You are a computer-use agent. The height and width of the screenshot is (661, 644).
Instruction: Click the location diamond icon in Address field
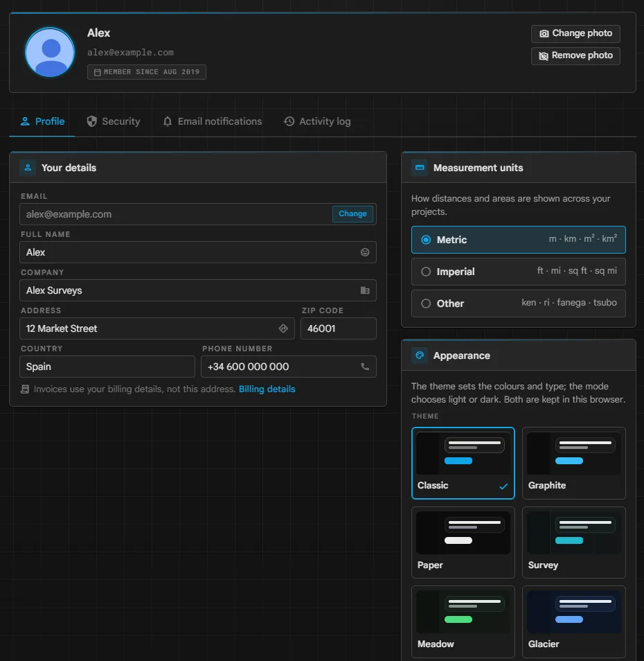(x=283, y=328)
